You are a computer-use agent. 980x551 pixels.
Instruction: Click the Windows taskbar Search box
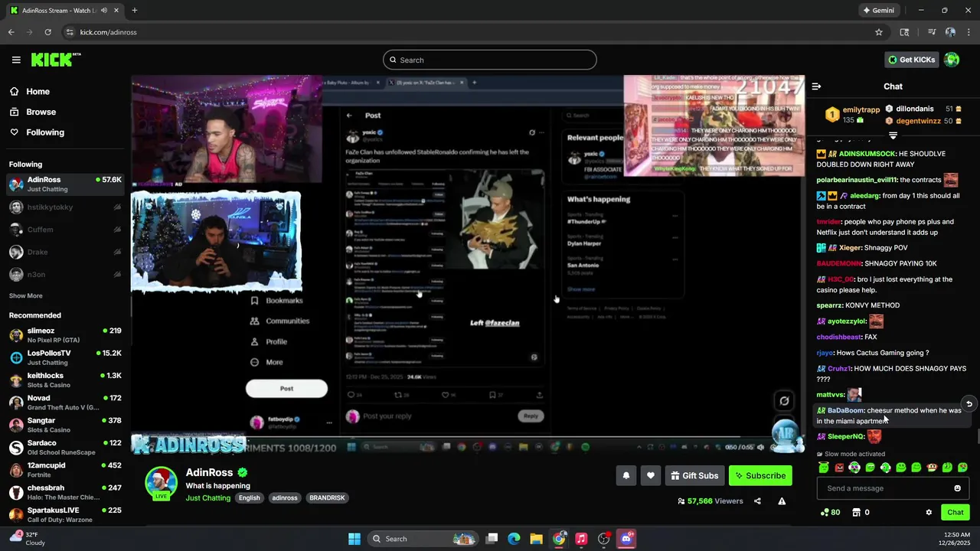(x=422, y=539)
